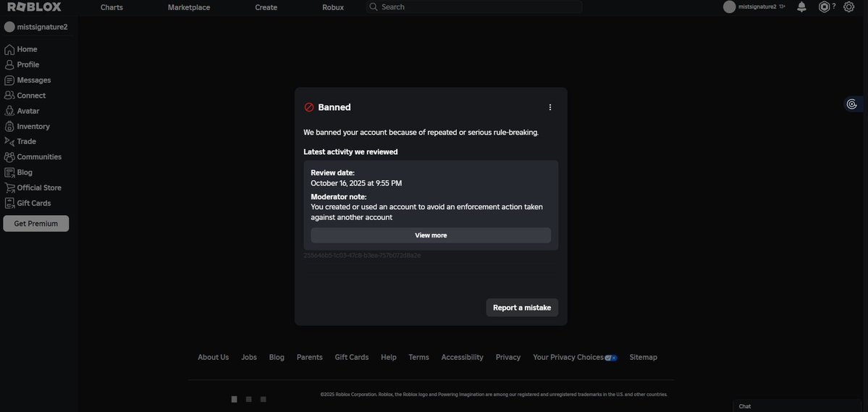Open the Terms footer link
The height and width of the screenshot is (412, 868).
pyautogui.click(x=418, y=357)
